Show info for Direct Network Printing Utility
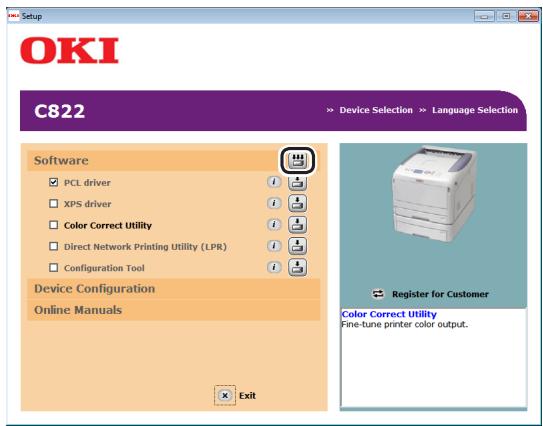This screenshot has height=426, width=543. (x=274, y=246)
